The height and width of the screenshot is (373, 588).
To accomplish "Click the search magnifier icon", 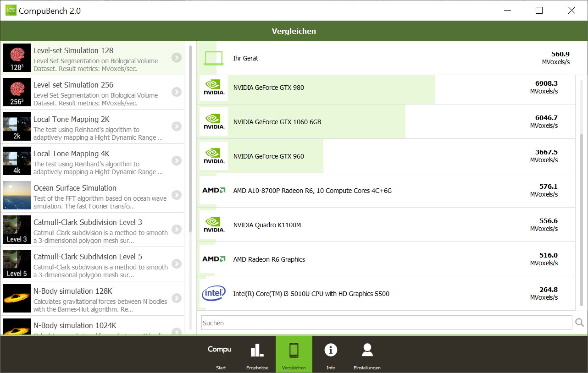I will tap(580, 323).
